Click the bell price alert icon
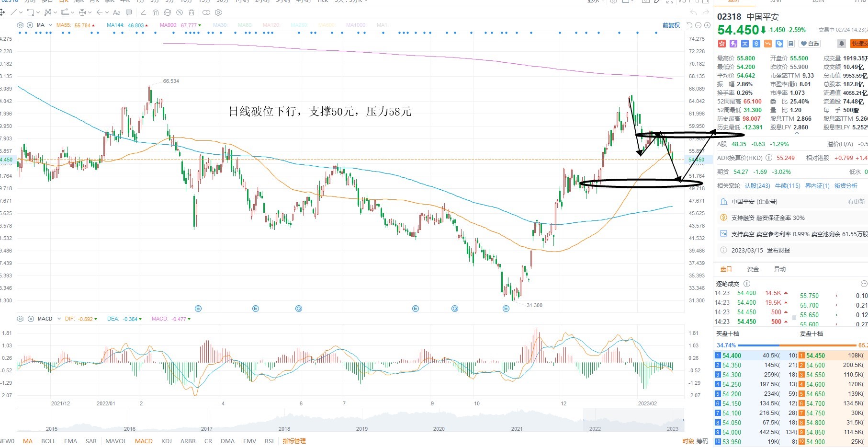 click(841, 44)
